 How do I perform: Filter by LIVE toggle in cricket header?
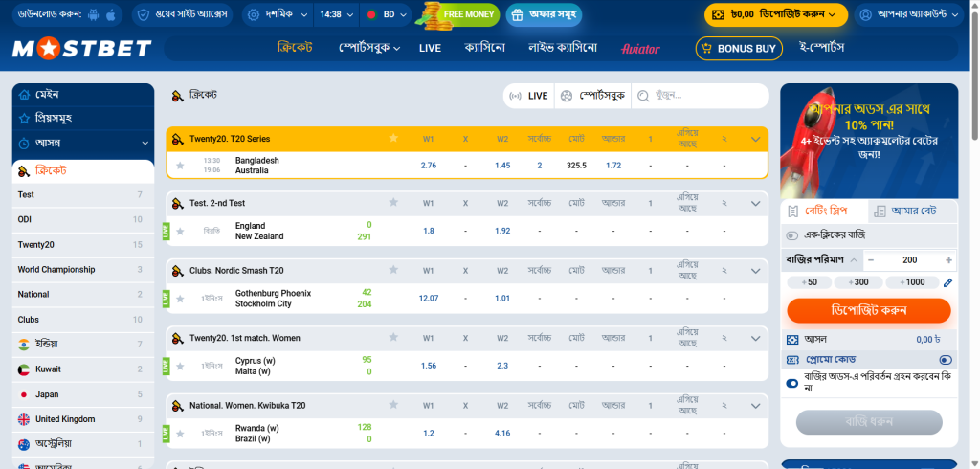528,96
